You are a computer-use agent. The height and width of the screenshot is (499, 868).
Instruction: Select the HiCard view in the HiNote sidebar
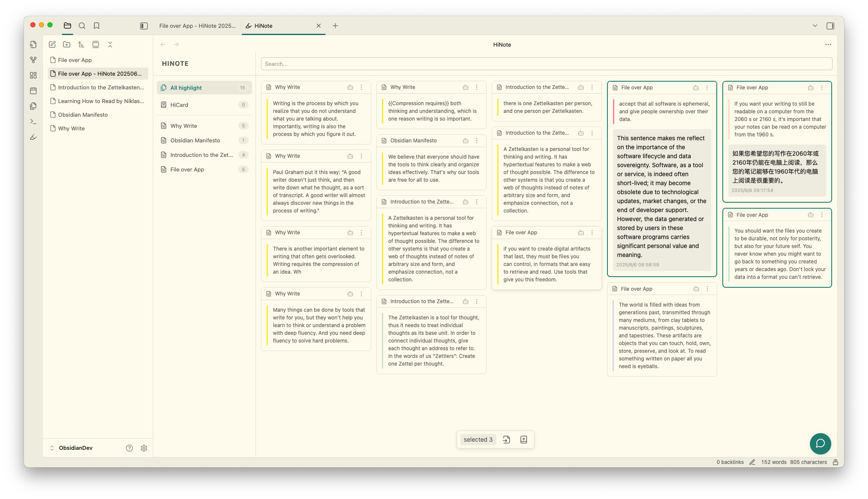[179, 105]
